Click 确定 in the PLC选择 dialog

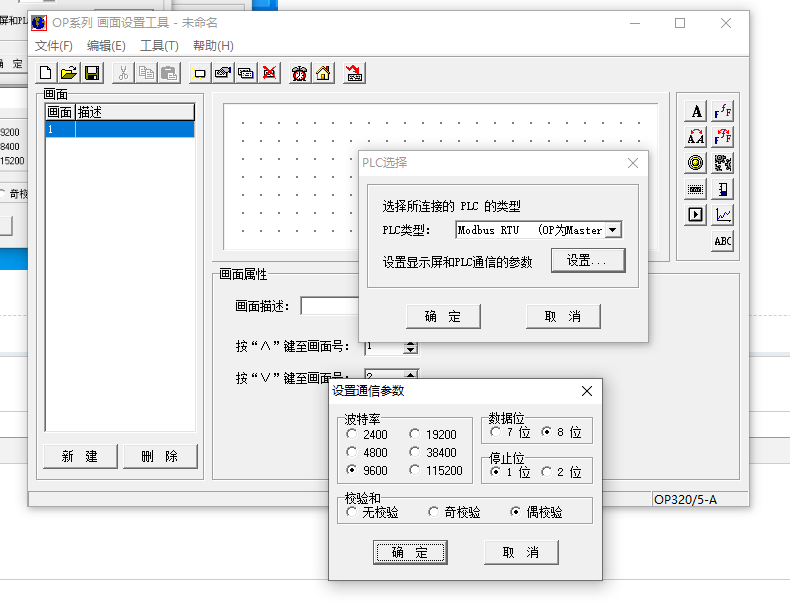pyautogui.click(x=443, y=316)
